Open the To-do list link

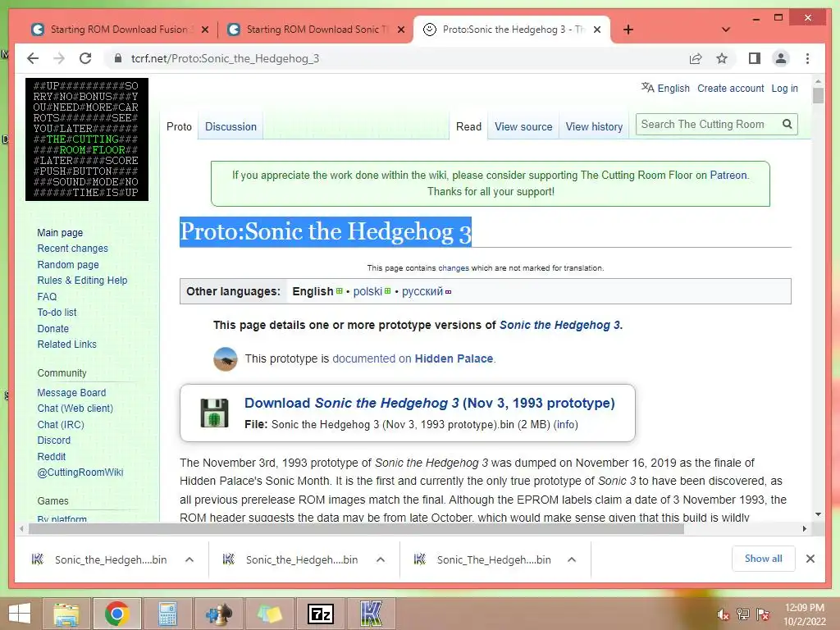(57, 313)
